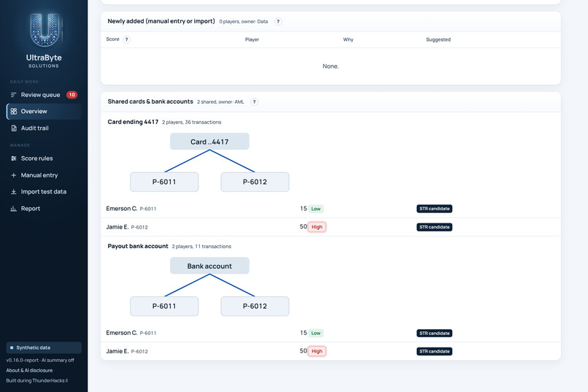
Task: Click the help icon beside Newly added heading
Action: (278, 21)
